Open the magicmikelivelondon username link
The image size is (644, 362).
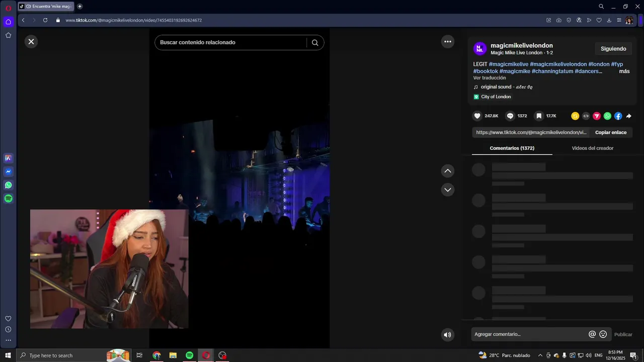click(522, 46)
